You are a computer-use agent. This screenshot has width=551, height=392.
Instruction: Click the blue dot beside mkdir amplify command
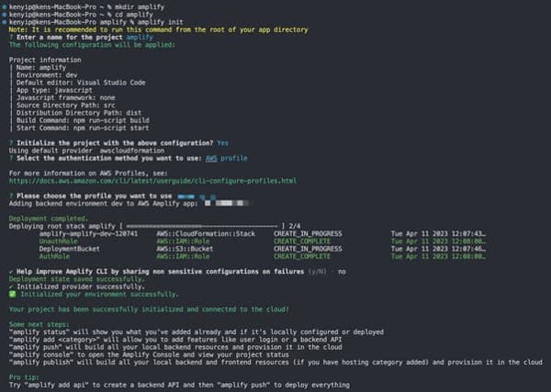tap(5, 6)
